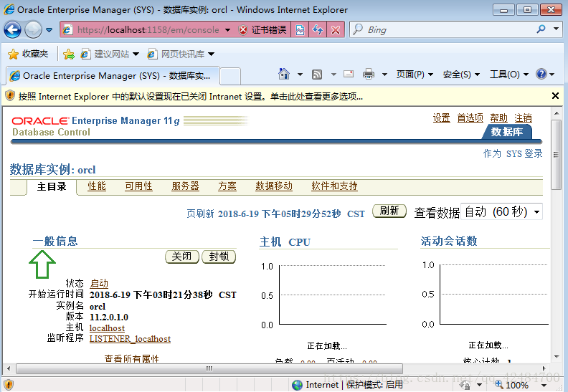Open the 页面(P) page menu
568x392 pixels.
click(x=415, y=75)
